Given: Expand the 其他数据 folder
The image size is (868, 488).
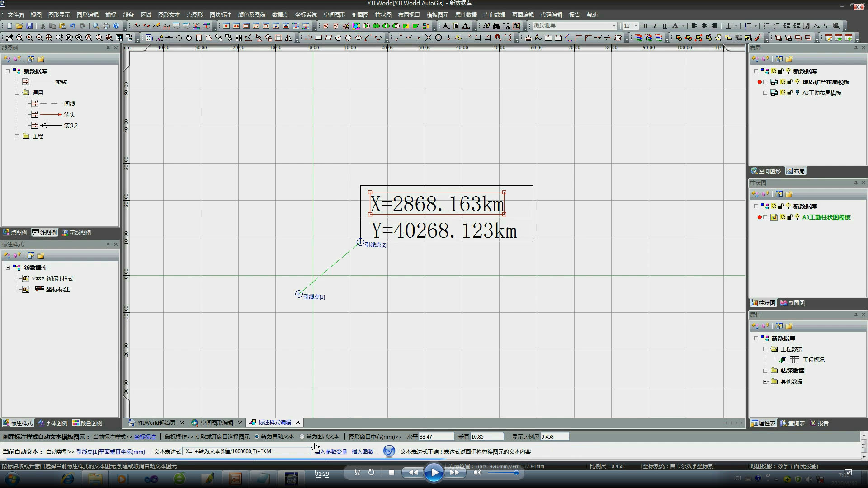Looking at the screenshot, I should click(x=765, y=381).
